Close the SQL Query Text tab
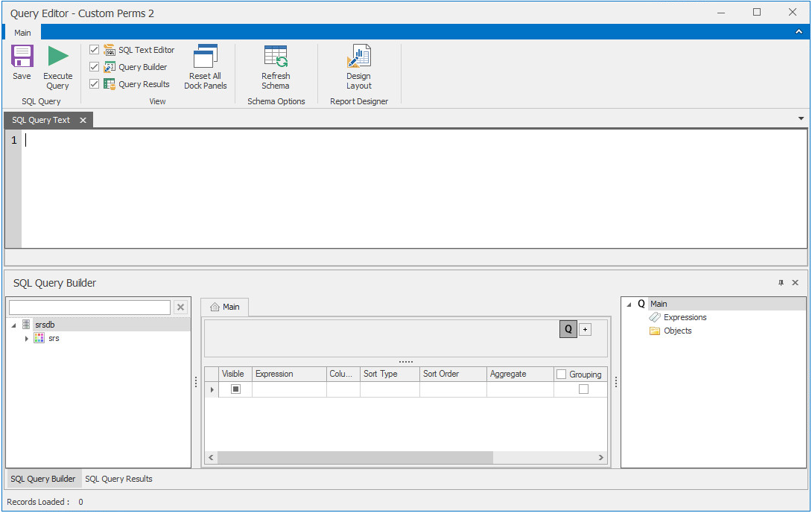Viewport: 812px width, 513px height. (83, 120)
